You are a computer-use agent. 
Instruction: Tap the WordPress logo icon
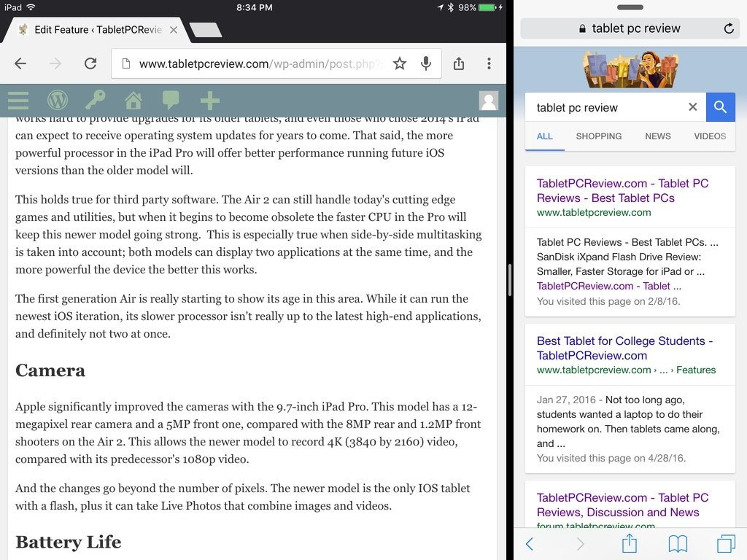[57, 101]
